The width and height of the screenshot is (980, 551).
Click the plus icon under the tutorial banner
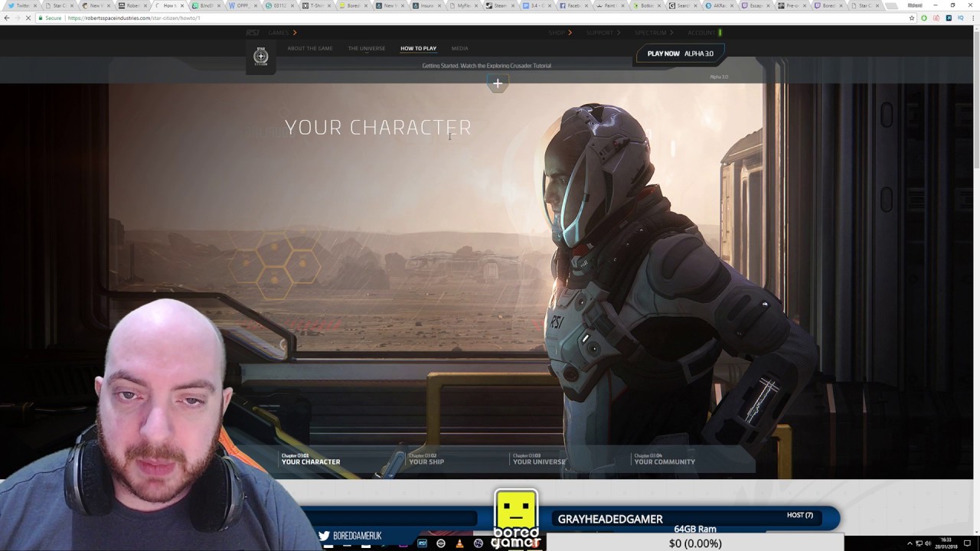[x=498, y=83]
